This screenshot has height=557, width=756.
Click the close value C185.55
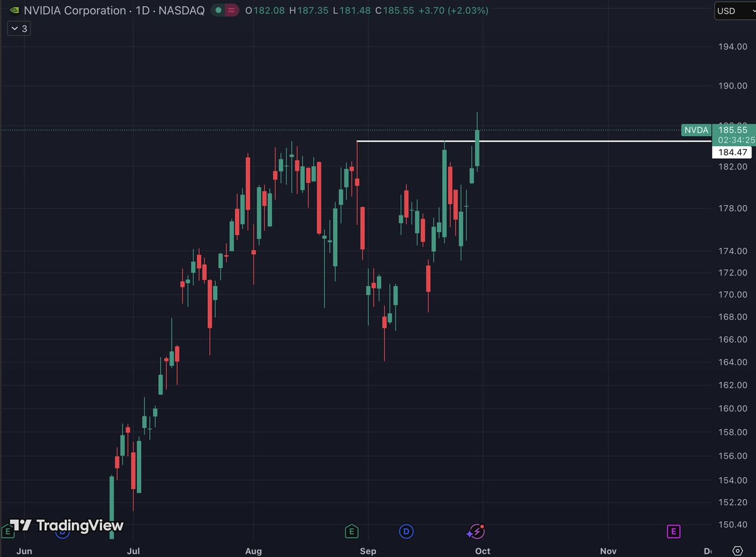(x=396, y=11)
